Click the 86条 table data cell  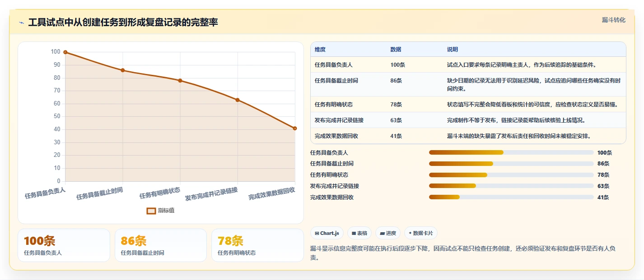pos(396,81)
